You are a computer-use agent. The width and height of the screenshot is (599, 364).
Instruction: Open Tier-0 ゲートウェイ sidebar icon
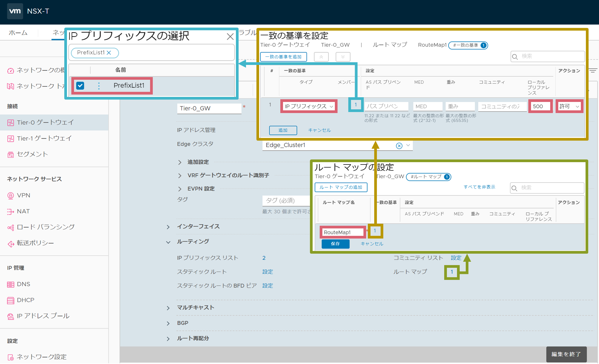click(11, 123)
